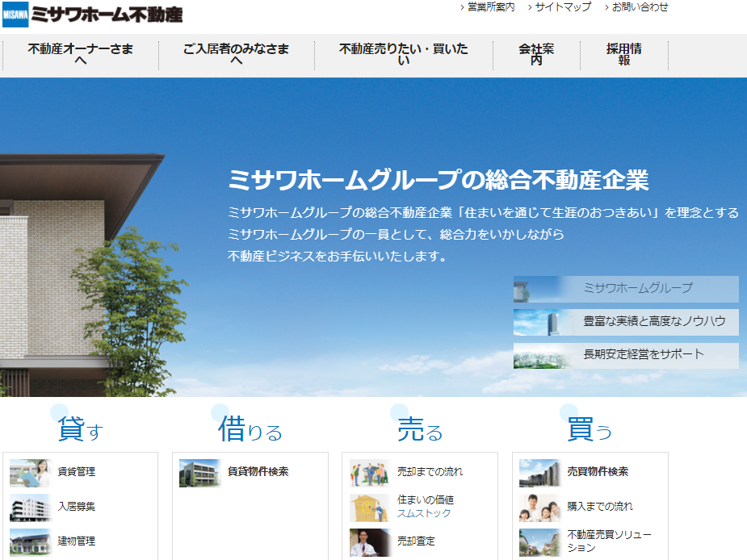This screenshot has width=747, height=560.
Task: Click the 賃貸管理 woman thumbnail icon
Action: 31,473
